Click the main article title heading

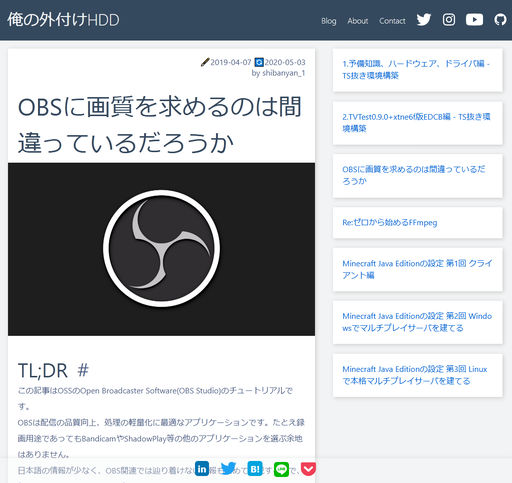click(x=160, y=125)
